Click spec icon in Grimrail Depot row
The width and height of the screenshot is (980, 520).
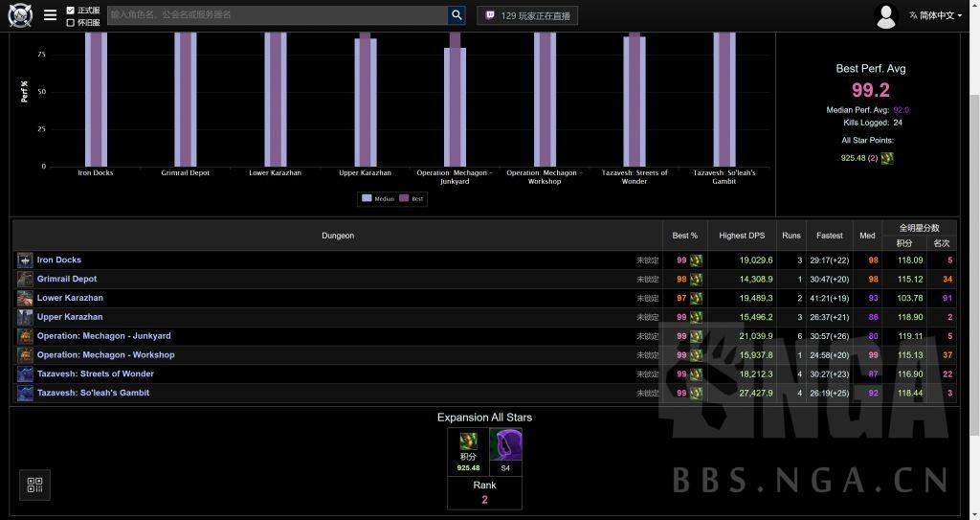tap(697, 279)
